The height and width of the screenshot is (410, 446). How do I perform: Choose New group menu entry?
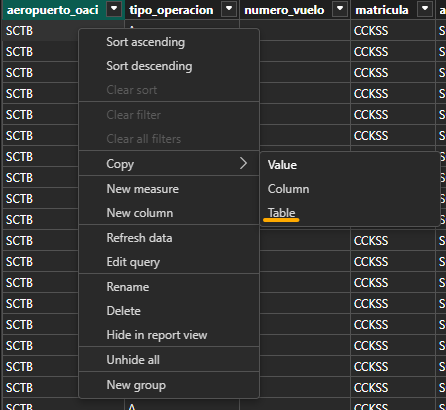pos(169,385)
